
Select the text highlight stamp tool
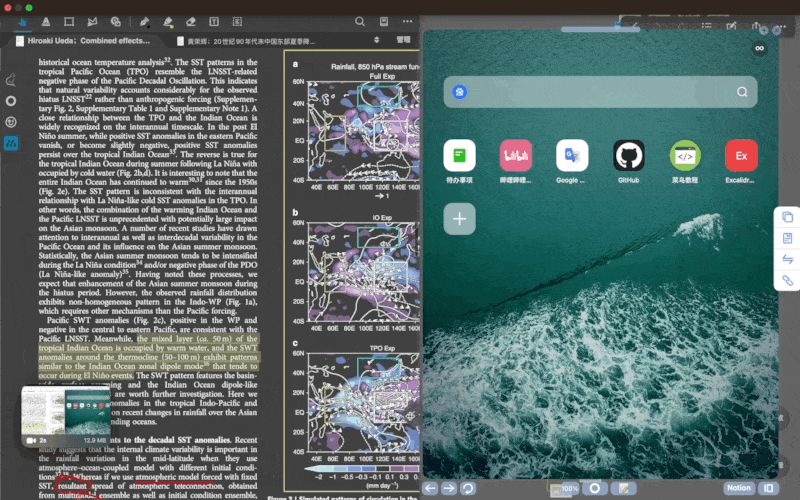pyautogui.click(x=46, y=21)
